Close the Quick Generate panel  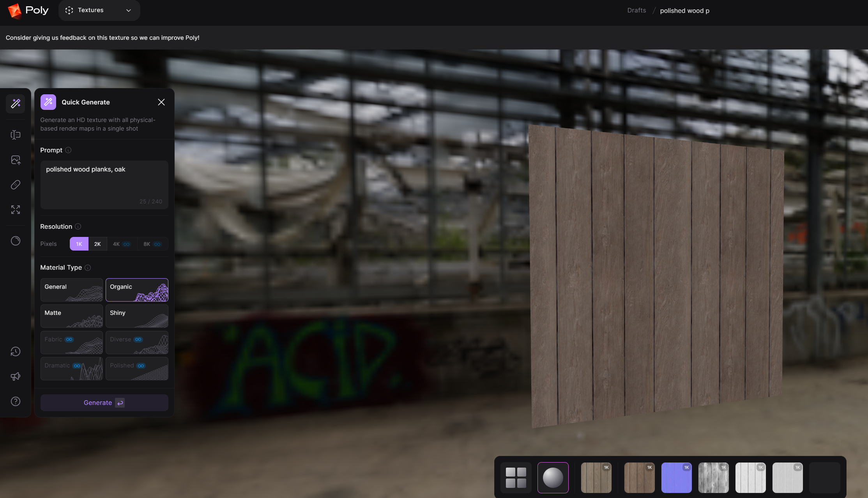(161, 102)
